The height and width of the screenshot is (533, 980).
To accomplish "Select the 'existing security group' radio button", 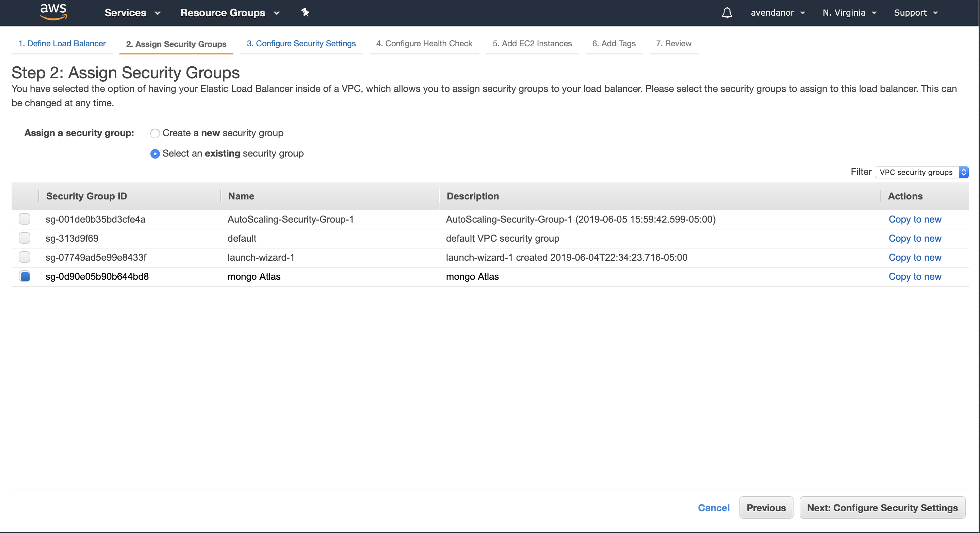I will tap(155, 153).
